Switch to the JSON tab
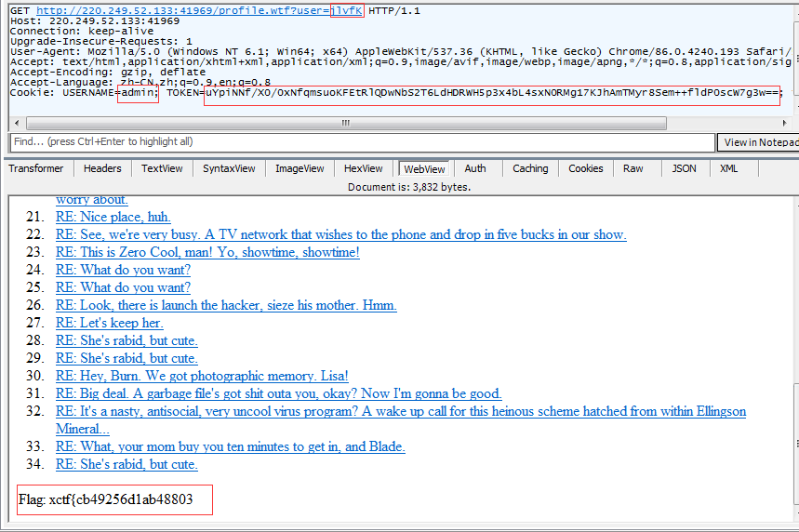The height and width of the screenshot is (532, 799). (x=684, y=168)
